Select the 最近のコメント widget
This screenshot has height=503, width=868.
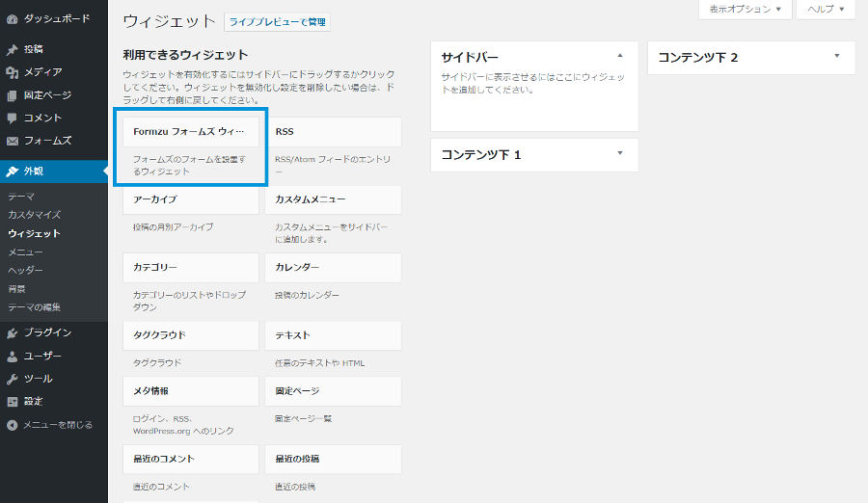(x=191, y=460)
